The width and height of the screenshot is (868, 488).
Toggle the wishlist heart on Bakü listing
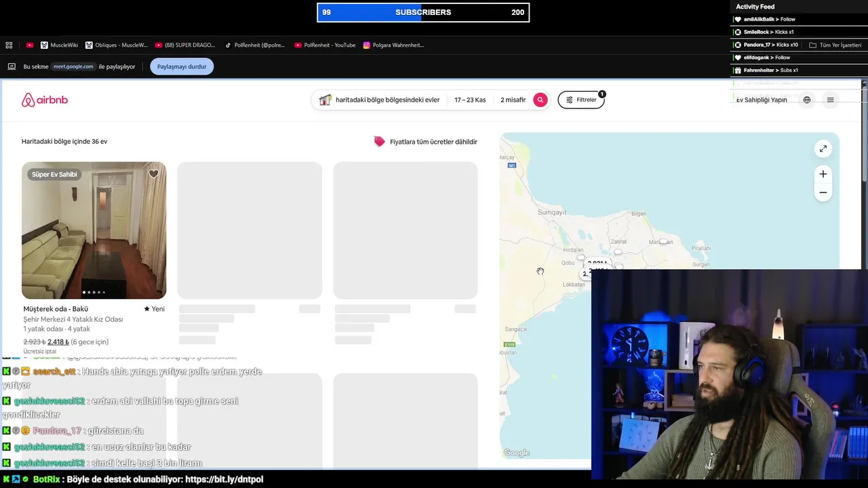pos(153,174)
